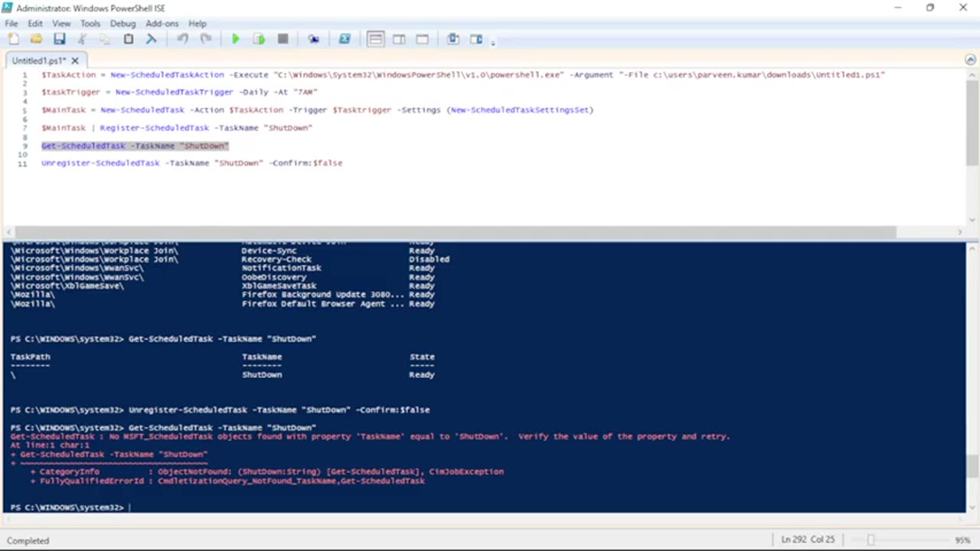Show script pane on top layout
This screenshot has height=551, width=980.
[375, 39]
